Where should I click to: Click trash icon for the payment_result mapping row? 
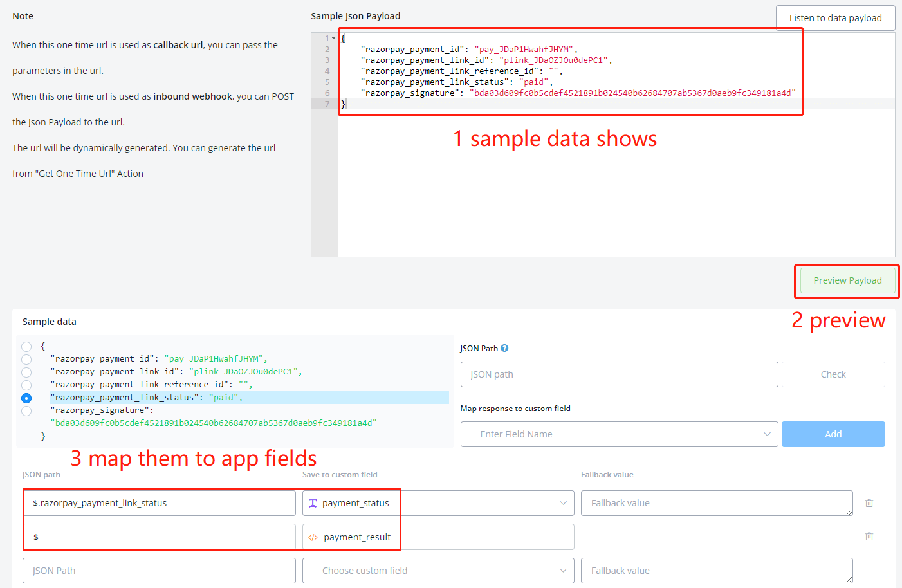tap(869, 537)
